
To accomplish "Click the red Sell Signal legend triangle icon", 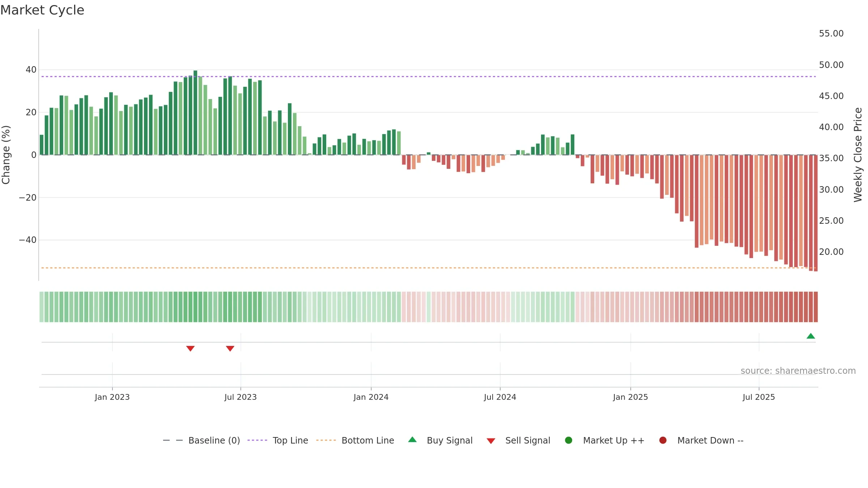I will (491, 441).
